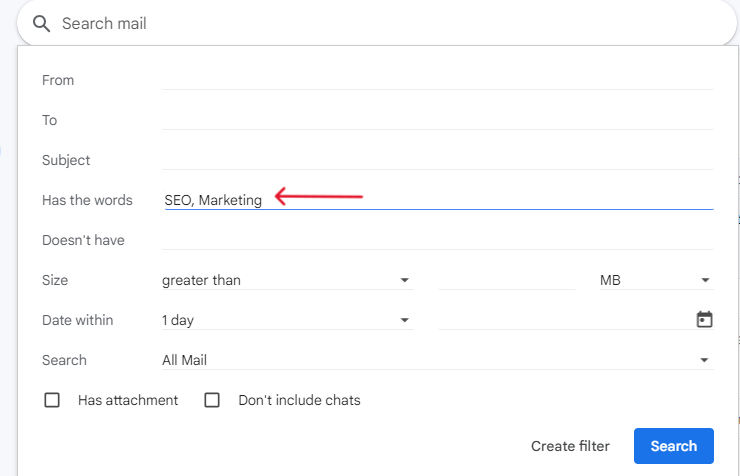Open the Date within '1 day' dropdown
740x476 pixels.
(287, 320)
